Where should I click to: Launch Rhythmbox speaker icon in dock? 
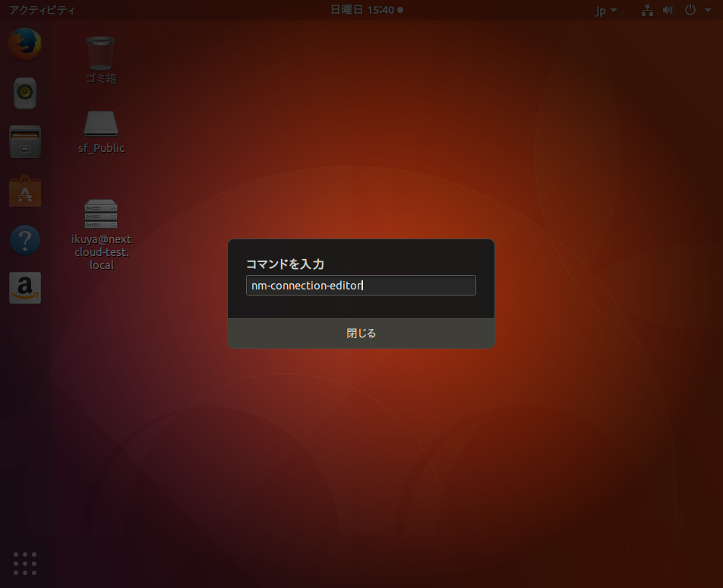25,93
